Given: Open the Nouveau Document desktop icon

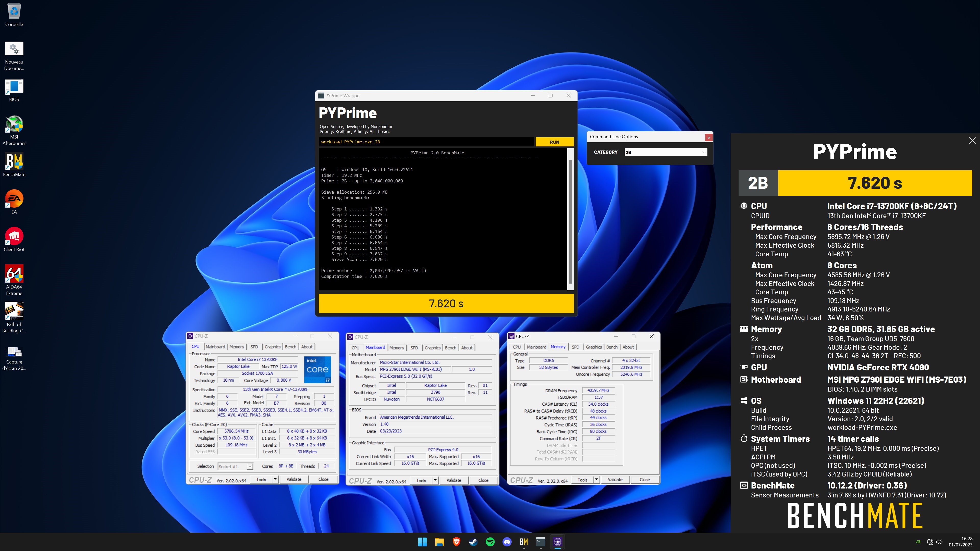Looking at the screenshot, I should (x=14, y=56).
